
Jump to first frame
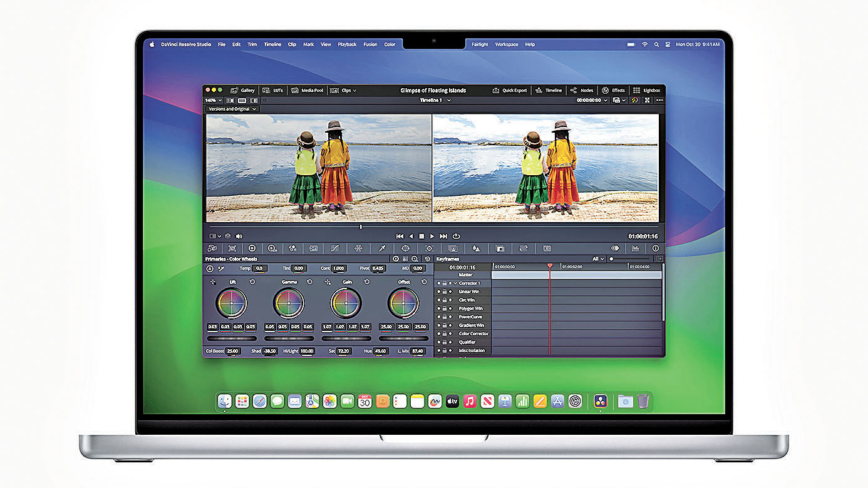click(400, 236)
